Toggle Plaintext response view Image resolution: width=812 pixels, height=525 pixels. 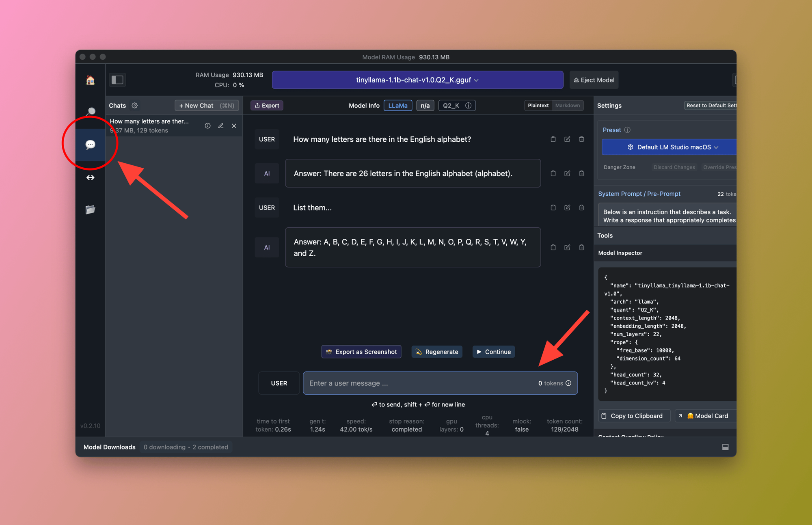click(x=536, y=105)
